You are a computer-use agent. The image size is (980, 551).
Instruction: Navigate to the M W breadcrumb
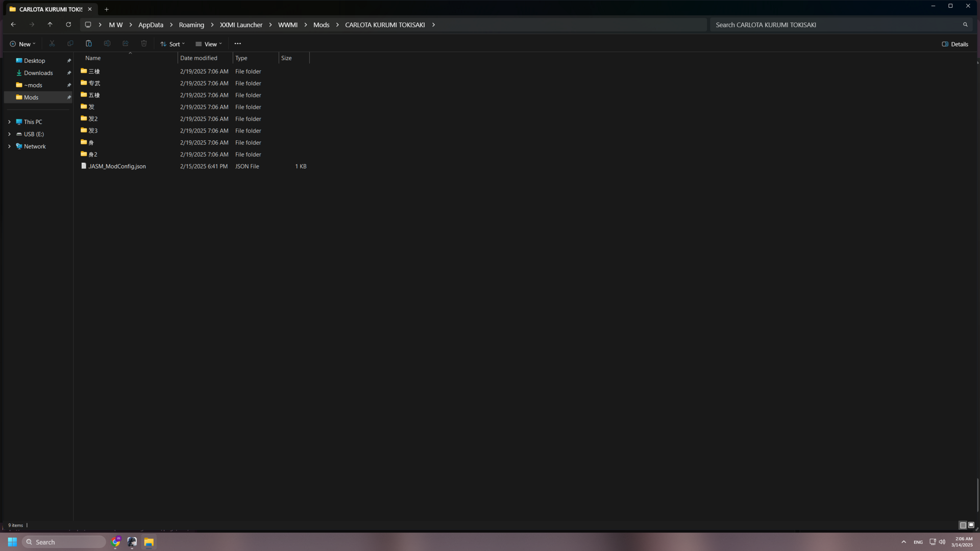[116, 24]
